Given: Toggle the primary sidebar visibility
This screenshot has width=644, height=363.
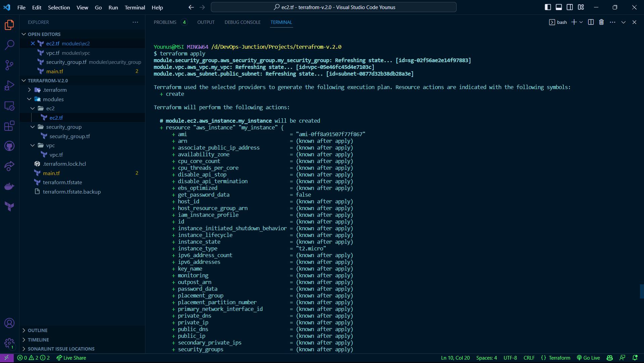Looking at the screenshot, I should (548, 7).
